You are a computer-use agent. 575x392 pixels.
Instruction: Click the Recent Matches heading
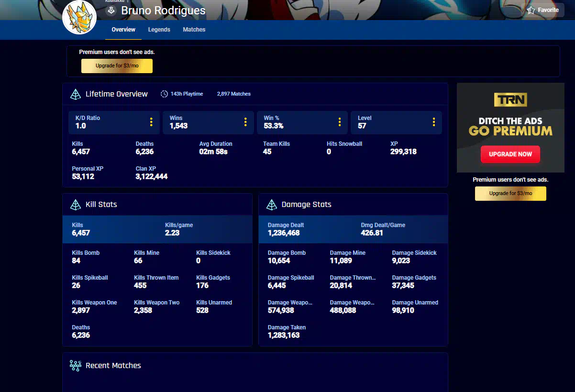(x=113, y=366)
